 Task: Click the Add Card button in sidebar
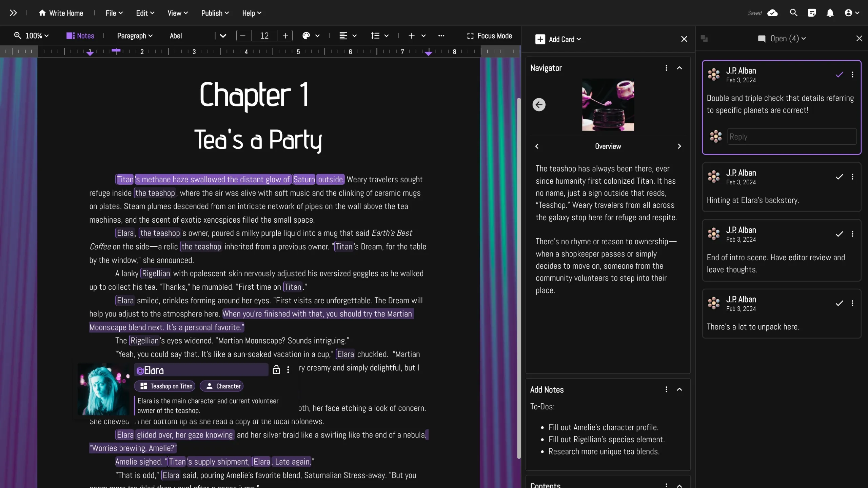[x=557, y=39]
